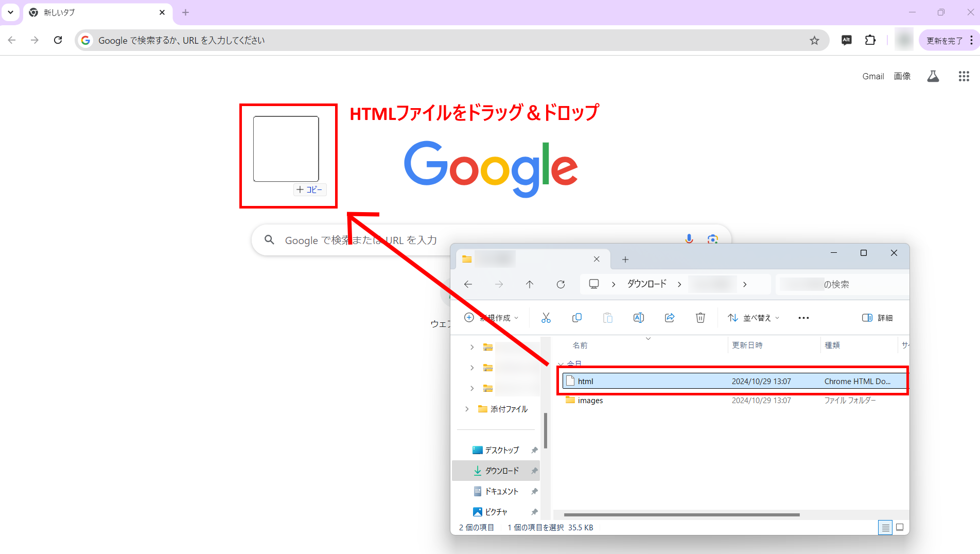
Task: Bookmark this tab with the star icon
Action: pos(814,40)
